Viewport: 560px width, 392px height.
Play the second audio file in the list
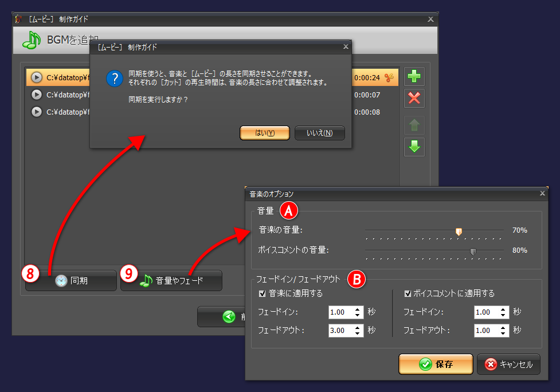[36, 95]
